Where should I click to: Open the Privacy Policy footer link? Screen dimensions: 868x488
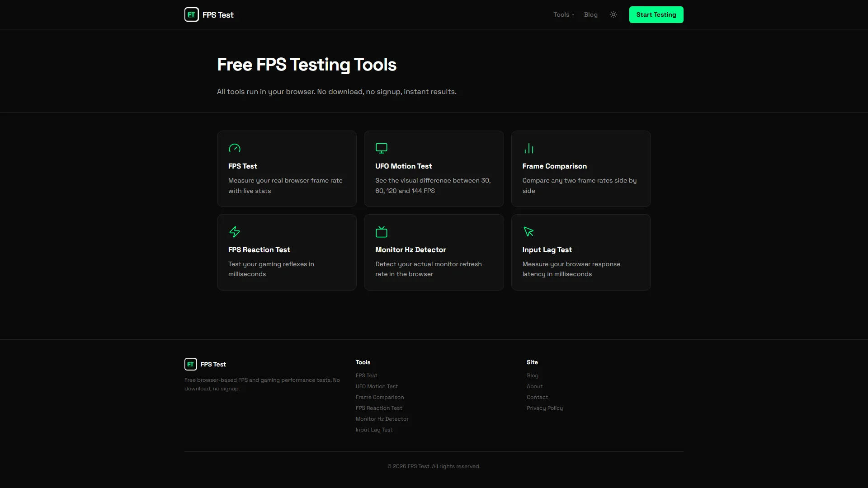545,408
